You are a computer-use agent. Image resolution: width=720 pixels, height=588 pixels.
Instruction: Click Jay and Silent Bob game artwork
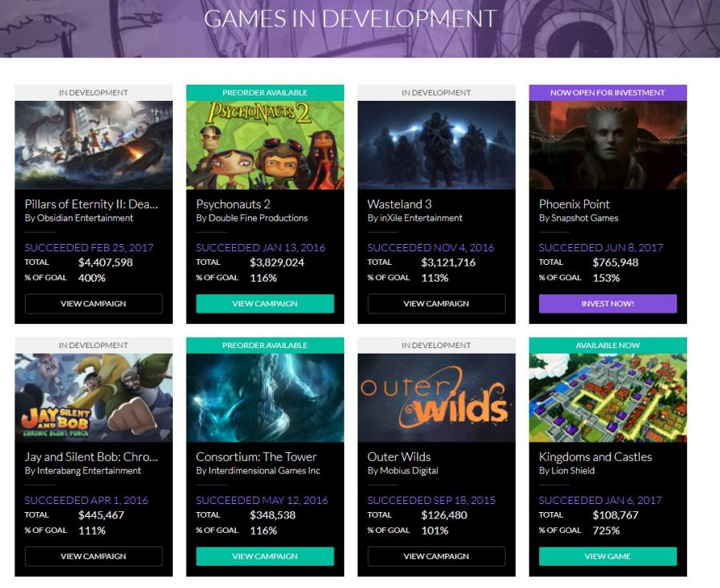tap(94, 398)
